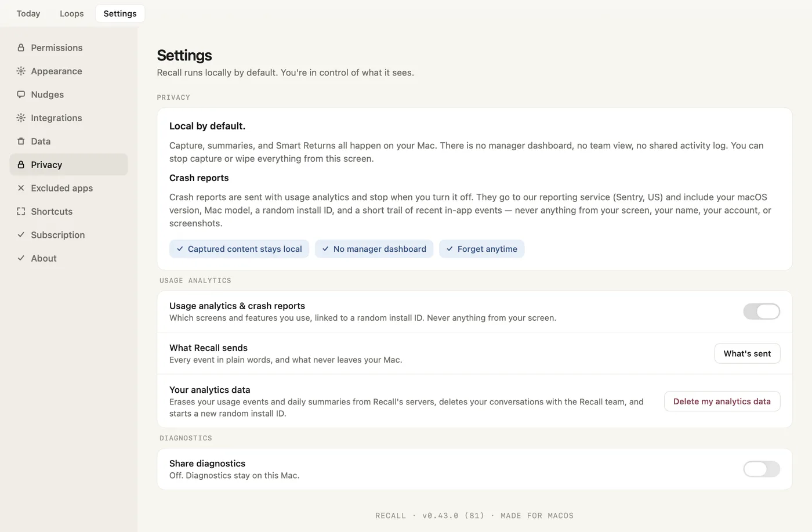Viewport: 812px width, 532px height.
Task: Select Integrations in the sidebar
Action: pos(68,118)
